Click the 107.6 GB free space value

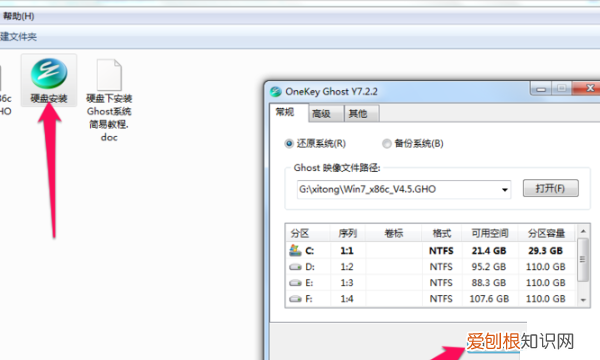(489, 299)
